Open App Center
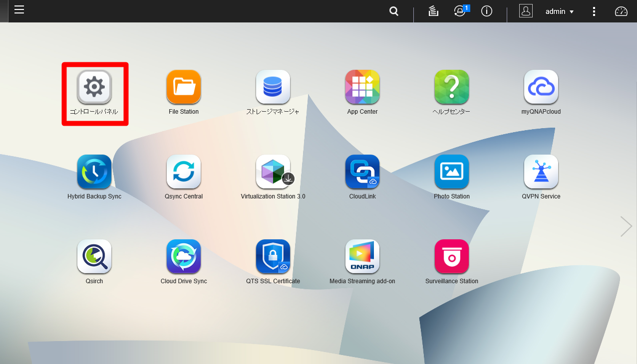Viewport: 637px width, 364px height. (x=362, y=87)
